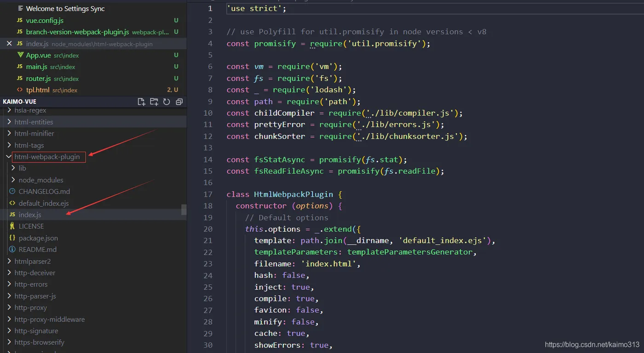Expand the http-proxy folder
644x353 pixels.
[x=9, y=307]
